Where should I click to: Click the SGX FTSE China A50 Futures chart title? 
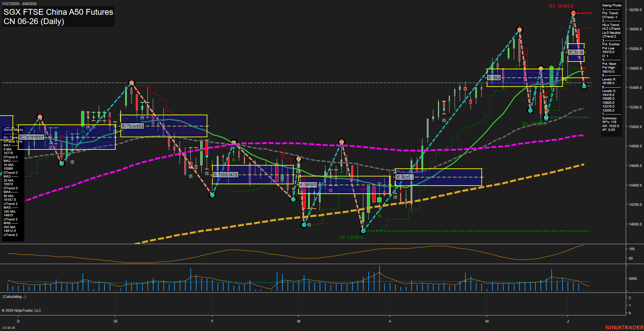coord(58,12)
